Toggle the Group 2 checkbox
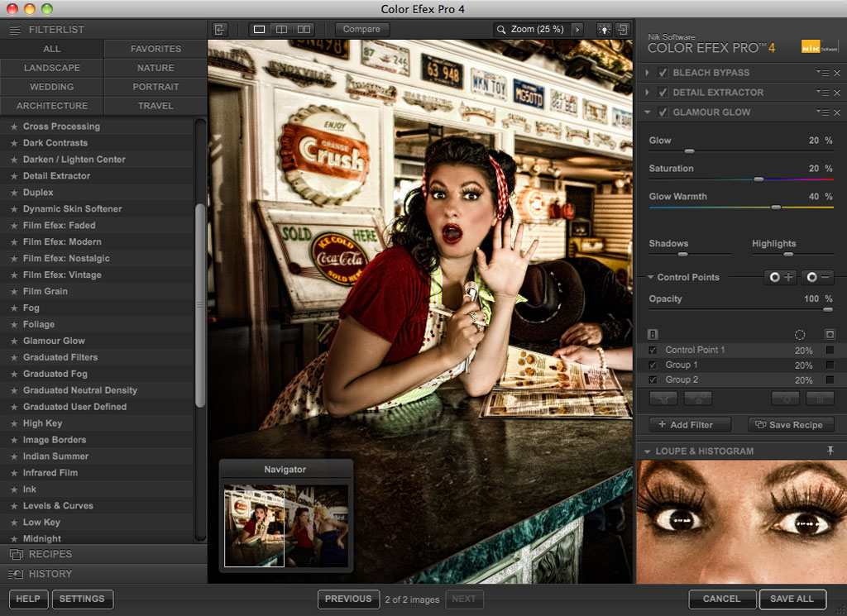Viewport: 847px width, 616px height. point(653,380)
